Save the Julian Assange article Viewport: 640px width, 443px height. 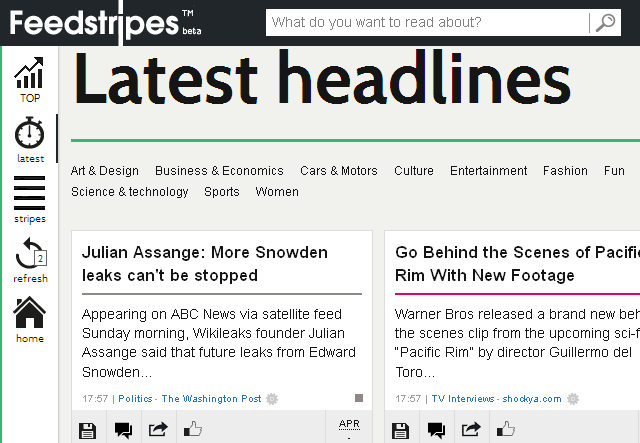click(87, 430)
